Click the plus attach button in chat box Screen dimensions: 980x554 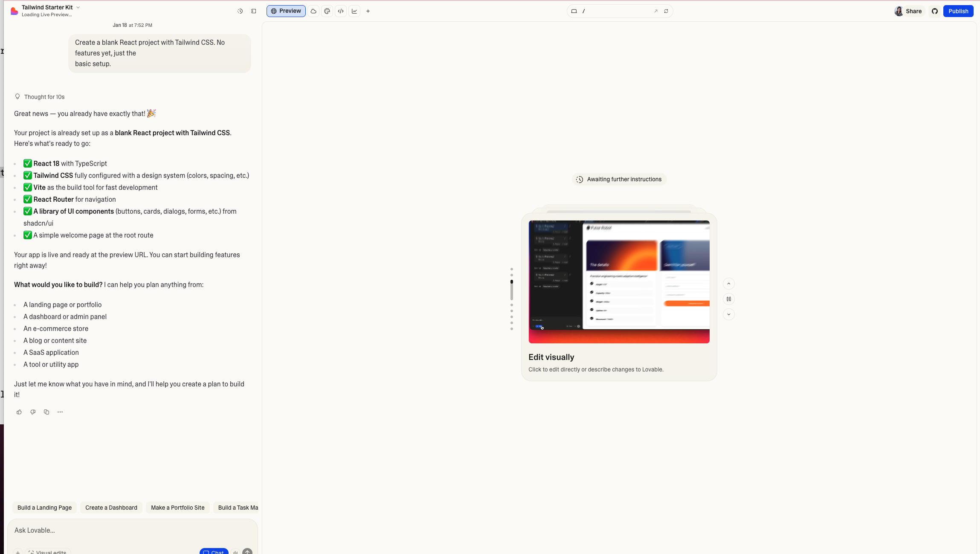coord(18,552)
